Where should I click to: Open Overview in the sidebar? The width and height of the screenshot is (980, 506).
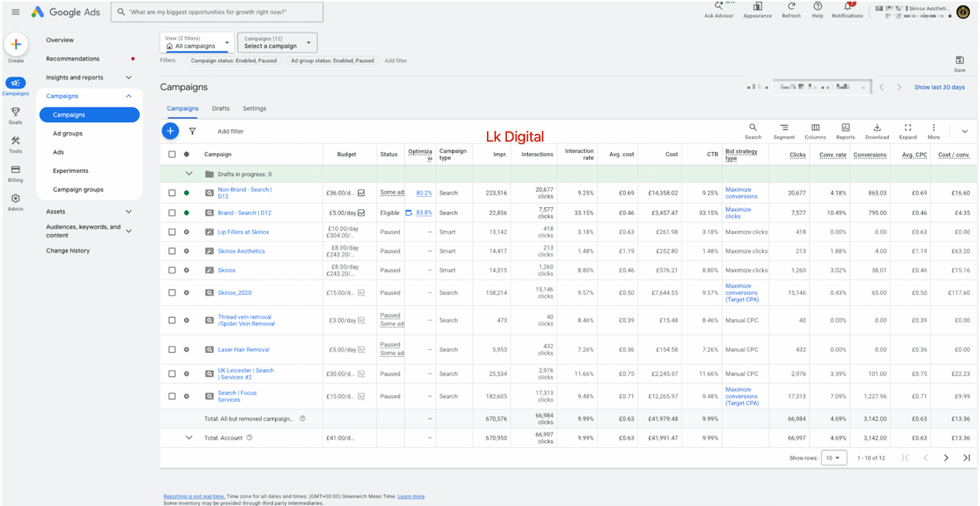(x=60, y=40)
